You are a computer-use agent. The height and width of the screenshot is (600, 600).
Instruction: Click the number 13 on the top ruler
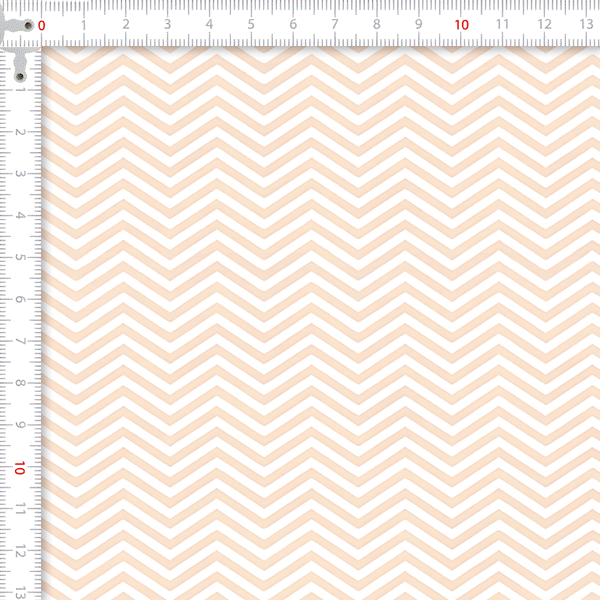point(586,24)
